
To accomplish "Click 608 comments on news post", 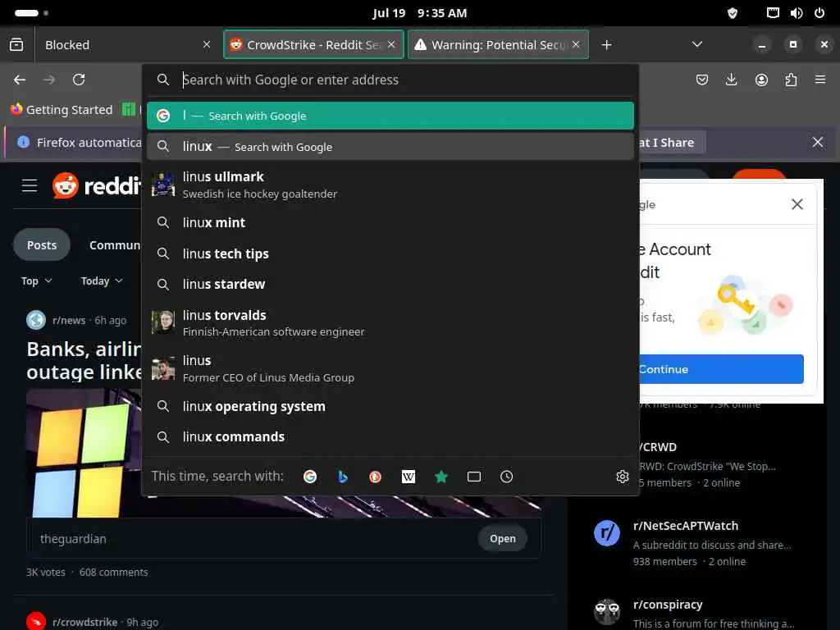I will click(x=113, y=572).
